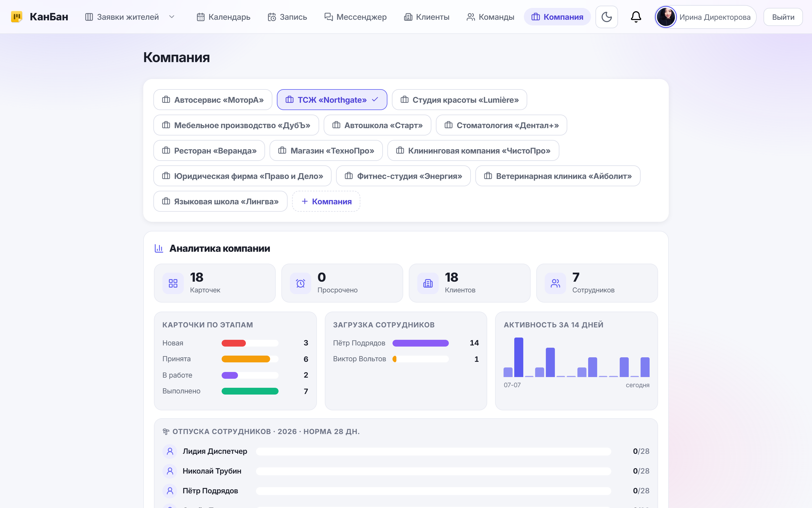
Task: Click the people icon of Сотрудников stat
Action: click(555, 283)
